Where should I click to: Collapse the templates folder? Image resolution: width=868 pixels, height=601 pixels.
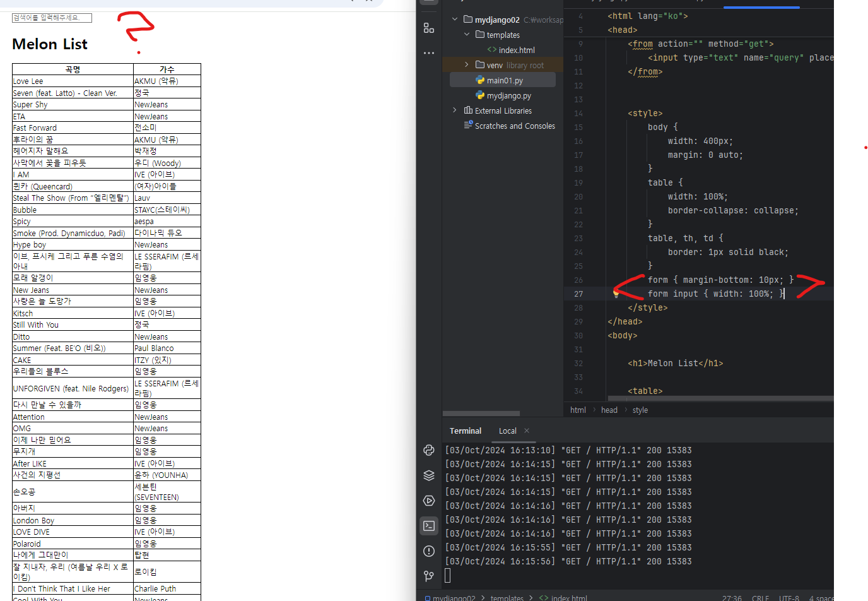[467, 35]
